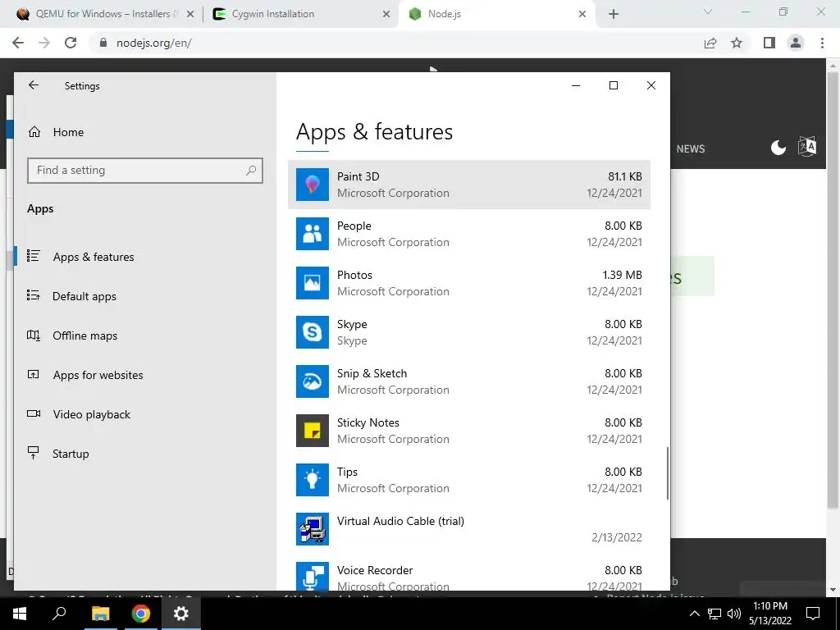Viewport: 840px width, 630px height.
Task: Open Chrome's tab search dropdown arrow
Action: [708, 11]
